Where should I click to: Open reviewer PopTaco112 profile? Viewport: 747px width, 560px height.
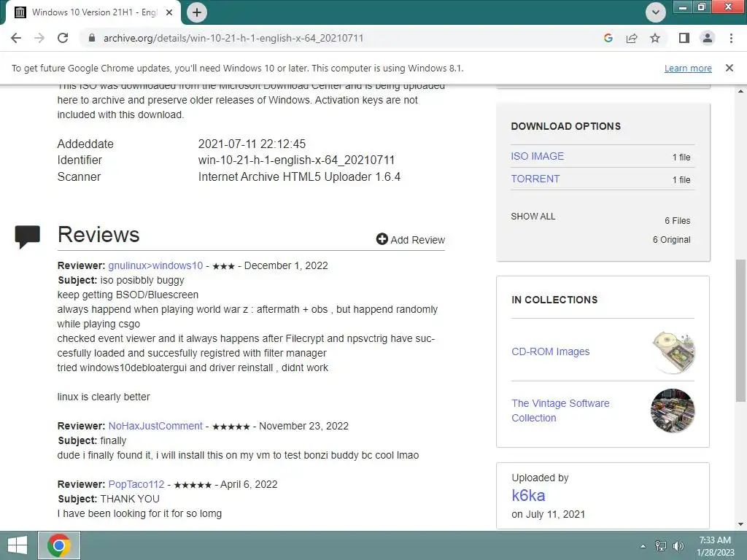(x=136, y=484)
